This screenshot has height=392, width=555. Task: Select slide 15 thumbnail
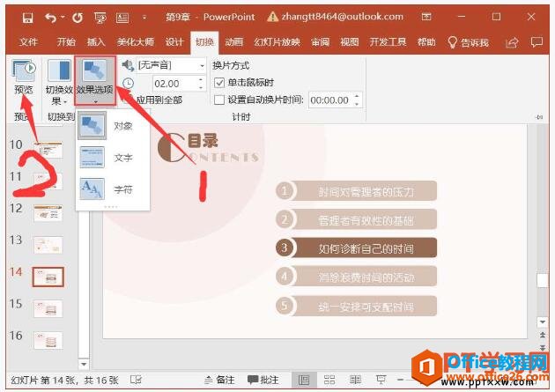[48, 308]
